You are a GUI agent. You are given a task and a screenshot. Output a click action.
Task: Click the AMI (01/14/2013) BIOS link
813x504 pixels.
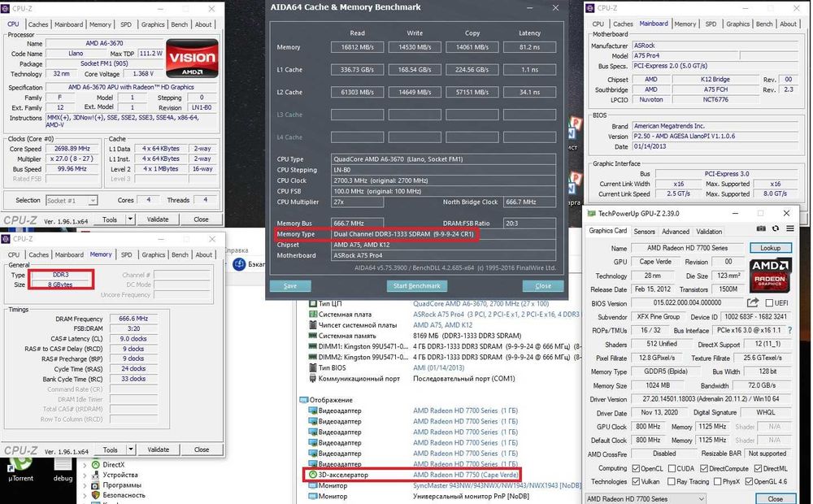[x=439, y=367]
